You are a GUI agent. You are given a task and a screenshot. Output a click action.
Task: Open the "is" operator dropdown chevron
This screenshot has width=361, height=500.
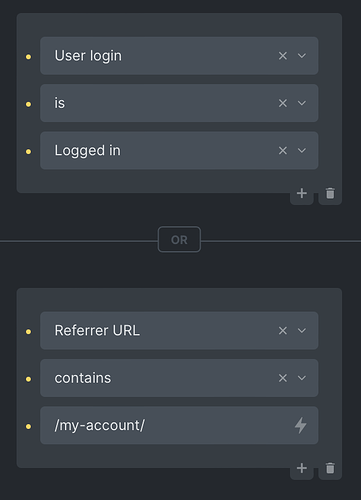302,103
